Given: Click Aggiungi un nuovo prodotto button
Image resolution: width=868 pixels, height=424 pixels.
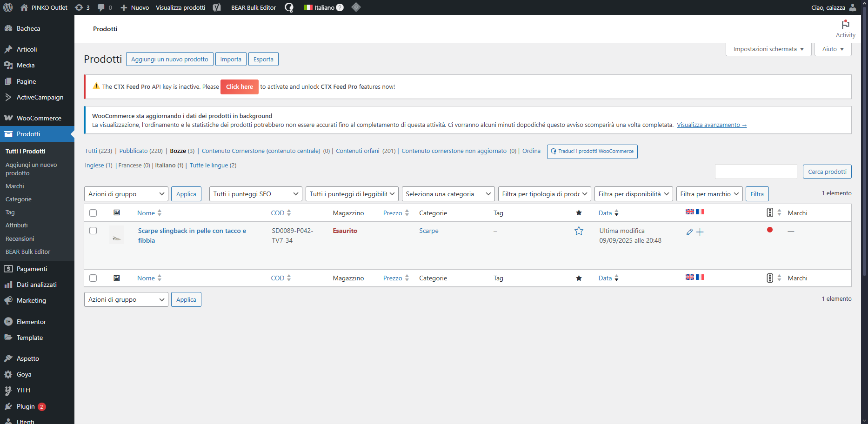Looking at the screenshot, I should coord(170,59).
